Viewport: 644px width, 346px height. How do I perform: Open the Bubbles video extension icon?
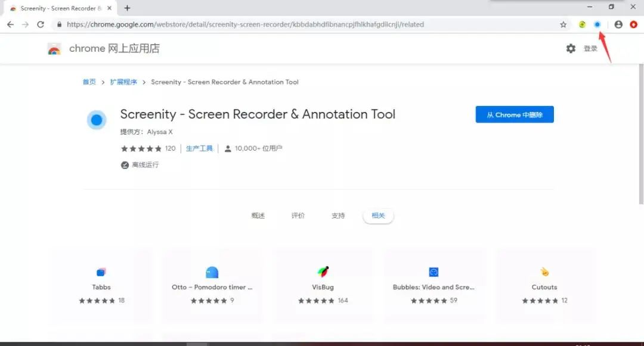pyautogui.click(x=434, y=272)
